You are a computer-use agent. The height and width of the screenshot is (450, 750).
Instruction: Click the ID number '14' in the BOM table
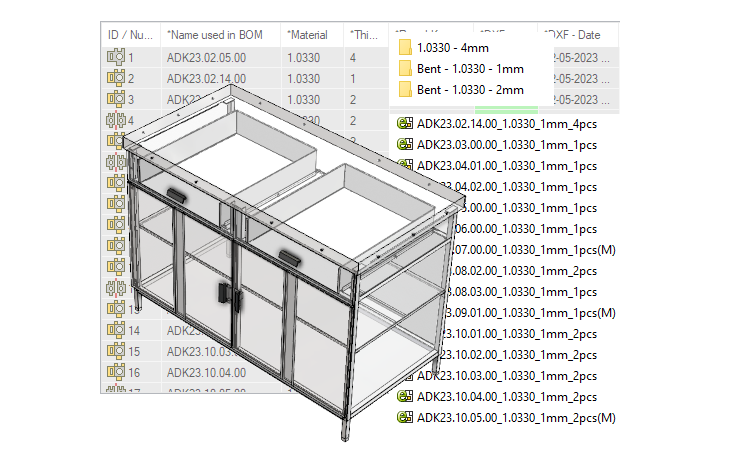point(134,330)
